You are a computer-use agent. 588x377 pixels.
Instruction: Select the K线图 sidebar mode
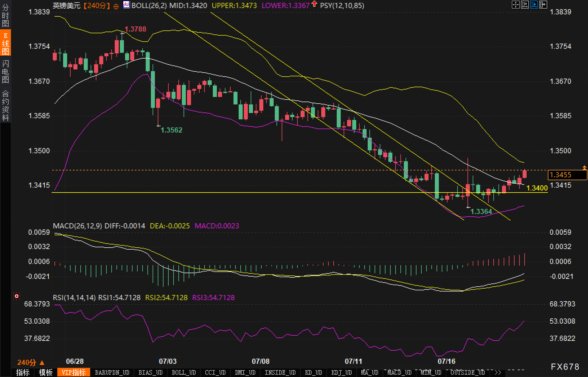5,43
